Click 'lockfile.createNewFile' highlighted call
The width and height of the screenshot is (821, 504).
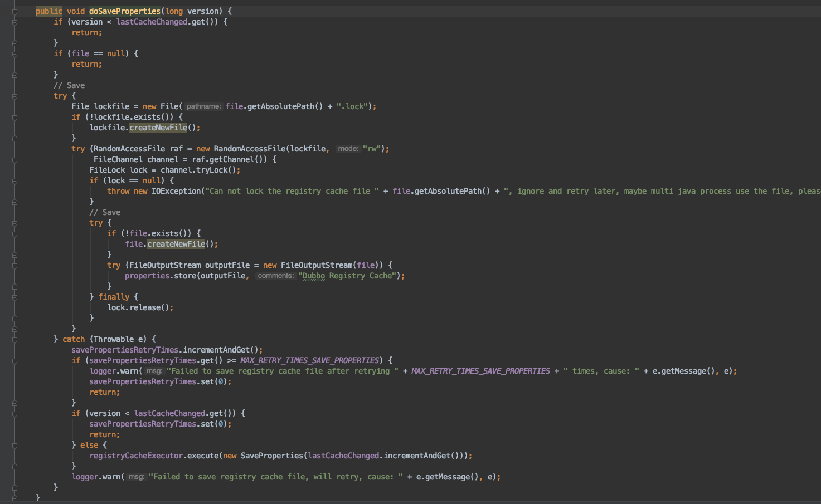click(x=138, y=128)
